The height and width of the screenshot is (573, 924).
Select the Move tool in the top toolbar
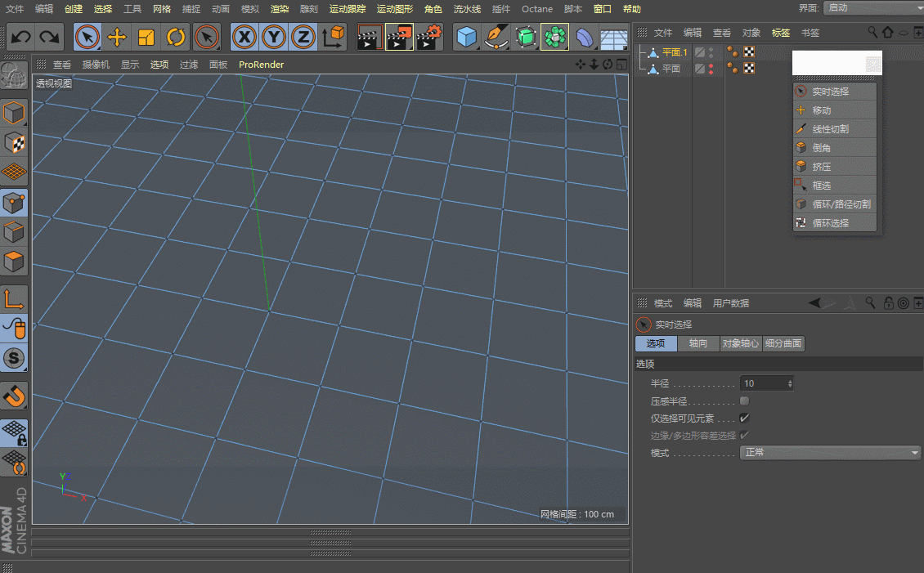click(x=117, y=37)
